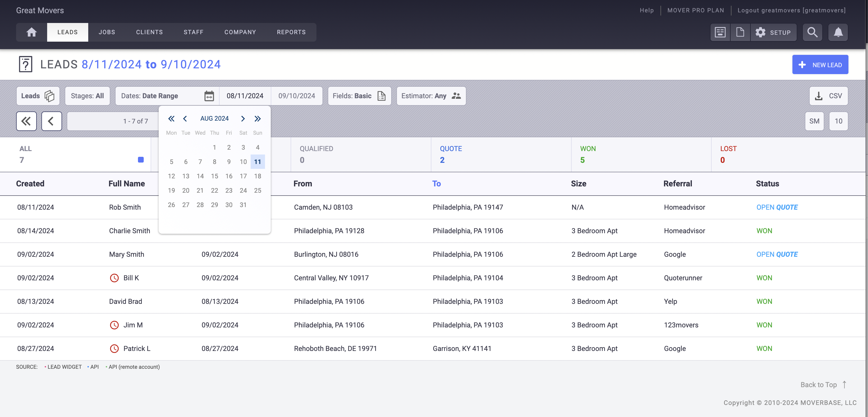Select August 31 in the calendar
Screen dimensions: 868x417
pyautogui.click(x=243, y=205)
